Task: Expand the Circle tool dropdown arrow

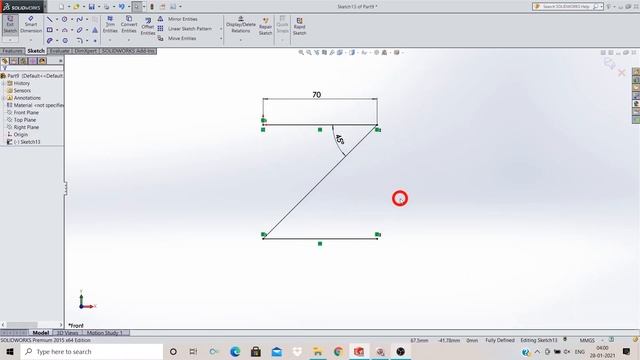Action: [x=72, y=19]
